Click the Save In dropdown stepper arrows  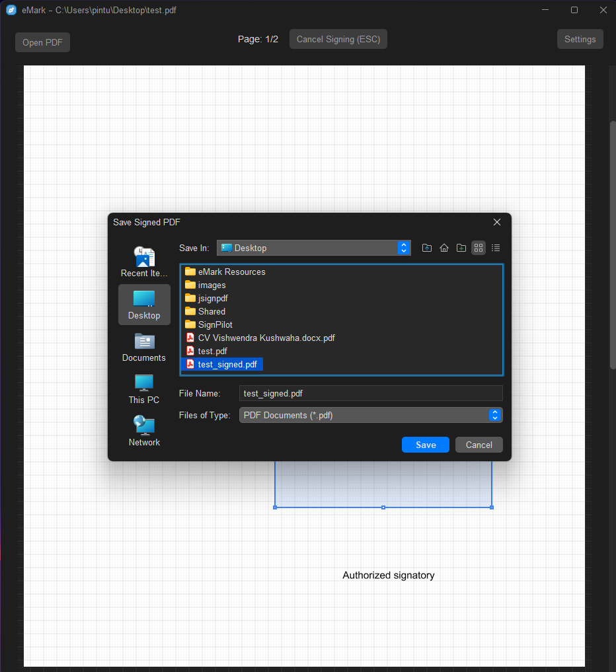(x=403, y=248)
